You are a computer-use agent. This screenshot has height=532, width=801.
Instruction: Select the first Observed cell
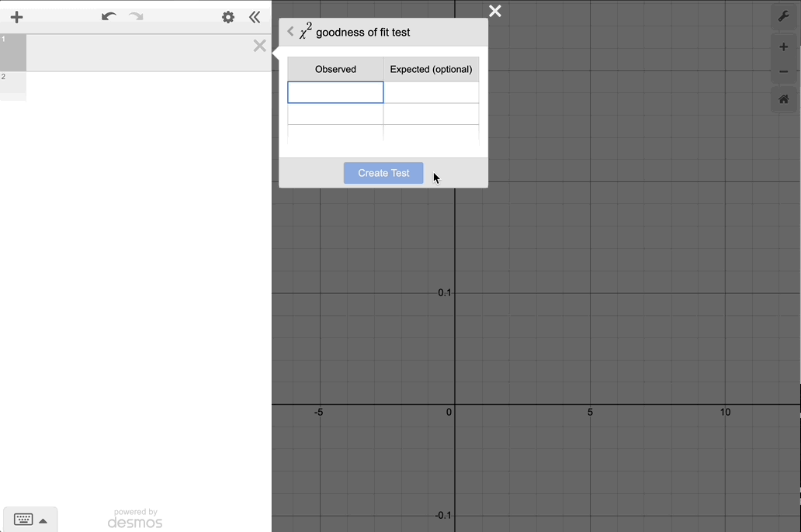(335, 92)
